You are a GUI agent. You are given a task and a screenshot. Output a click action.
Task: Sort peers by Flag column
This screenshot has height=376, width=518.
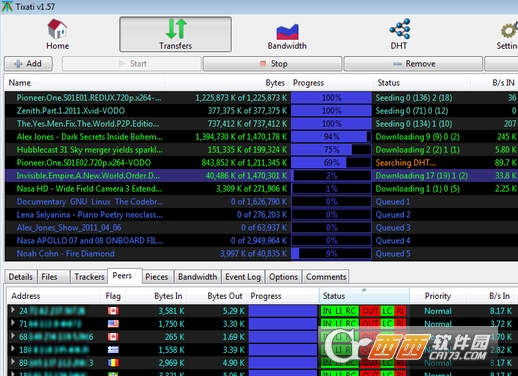pyautogui.click(x=113, y=296)
